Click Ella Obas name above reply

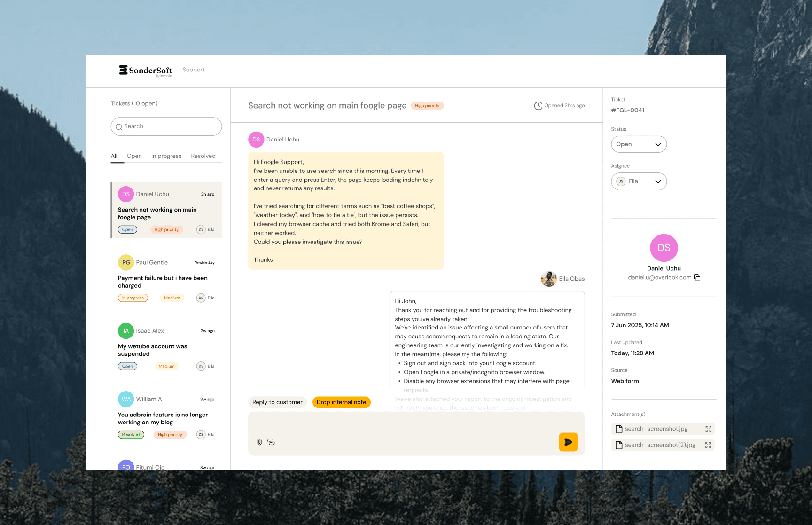(572, 279)
